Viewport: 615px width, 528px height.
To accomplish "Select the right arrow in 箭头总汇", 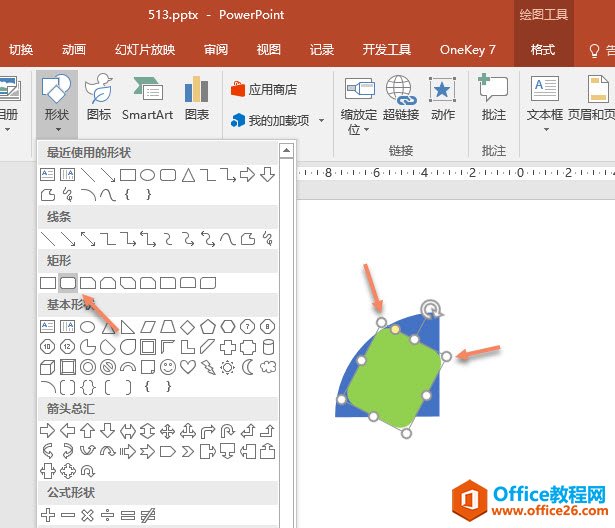I will click(48, 431).
